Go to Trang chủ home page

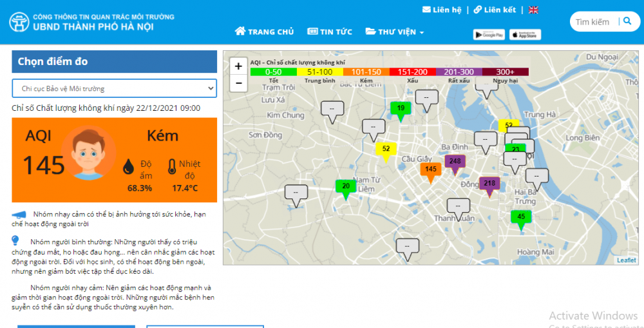[264, 32]
